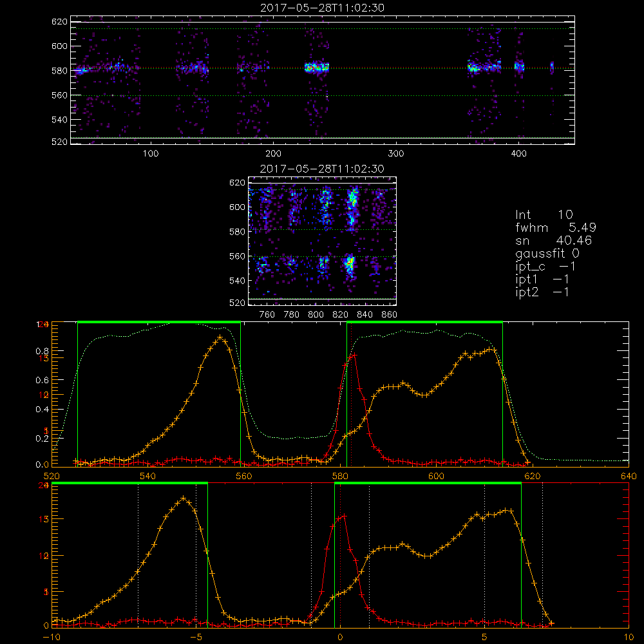Select the 'fwhm 5.49' value line
Viewport: 644px width, 644px height.
(556, 227)
